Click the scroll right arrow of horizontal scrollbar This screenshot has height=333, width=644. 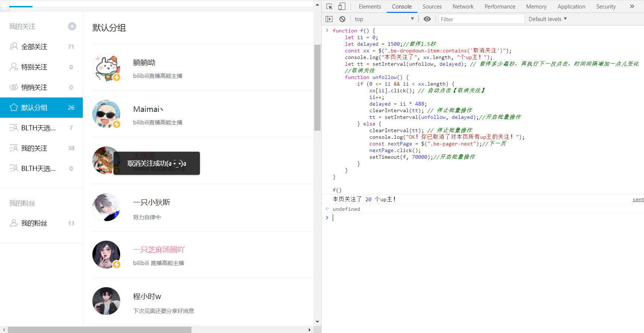pyautogui.click(x=309, y=330)
